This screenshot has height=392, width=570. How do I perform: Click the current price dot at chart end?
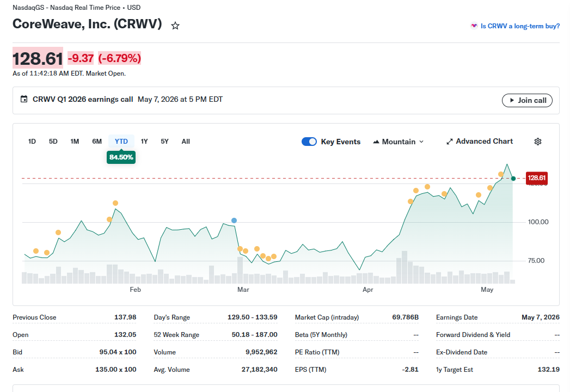pyautogui.click(x=513, y=179)
